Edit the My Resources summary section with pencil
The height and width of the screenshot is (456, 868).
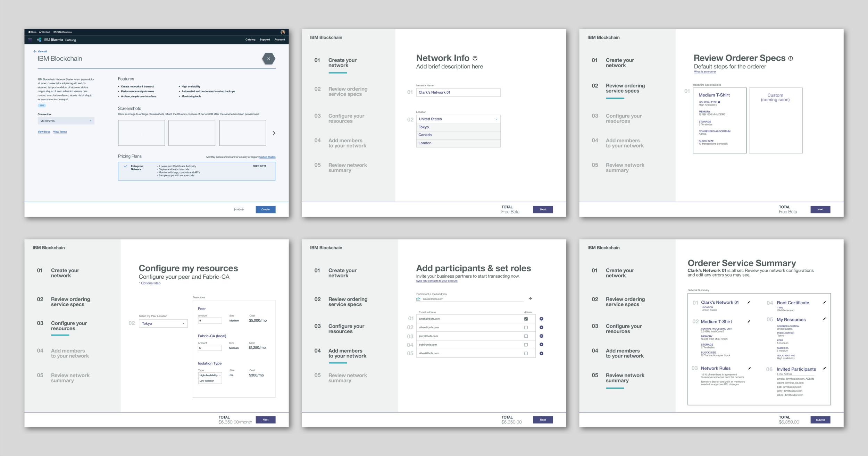point(824,319)
